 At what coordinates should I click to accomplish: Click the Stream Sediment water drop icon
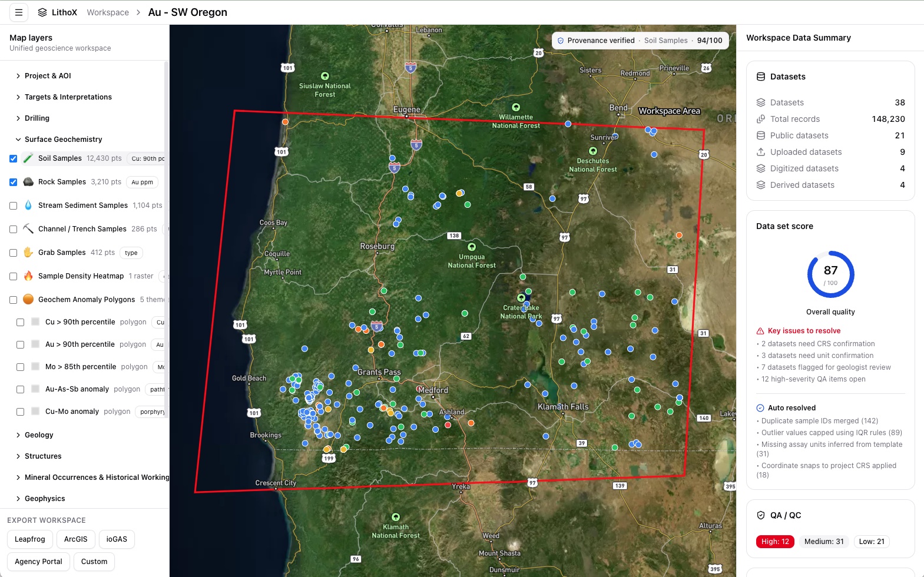(28, 205)
